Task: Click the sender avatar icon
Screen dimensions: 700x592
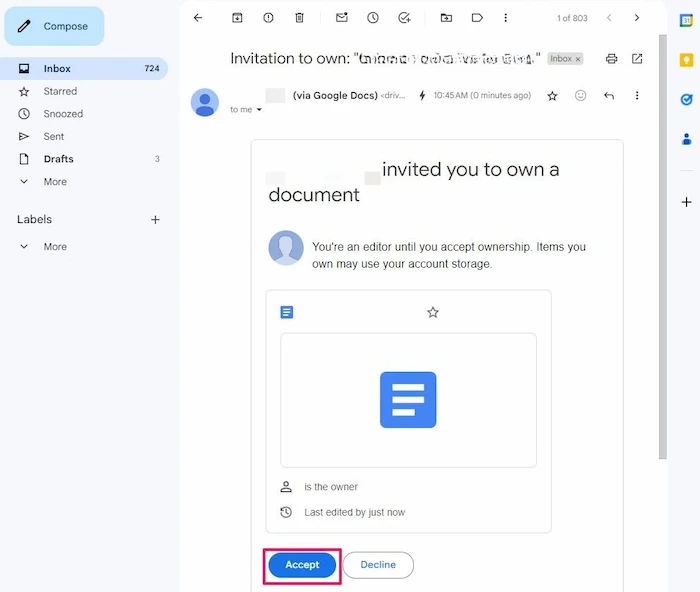Action: click(205, 102)
